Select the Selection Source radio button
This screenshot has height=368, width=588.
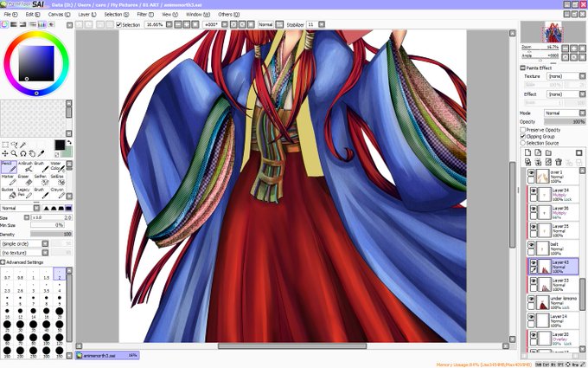coord(522,143)
